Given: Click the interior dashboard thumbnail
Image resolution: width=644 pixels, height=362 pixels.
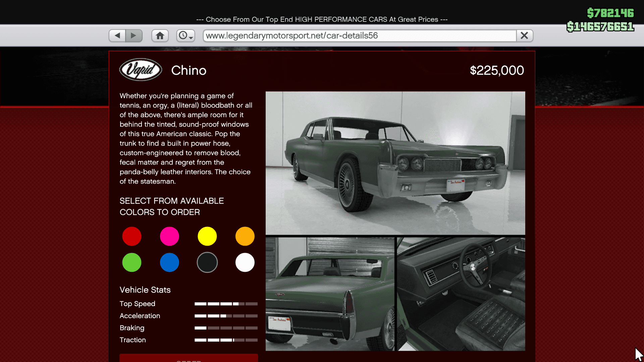Looking at the screenshot, I should coord(461,294).
